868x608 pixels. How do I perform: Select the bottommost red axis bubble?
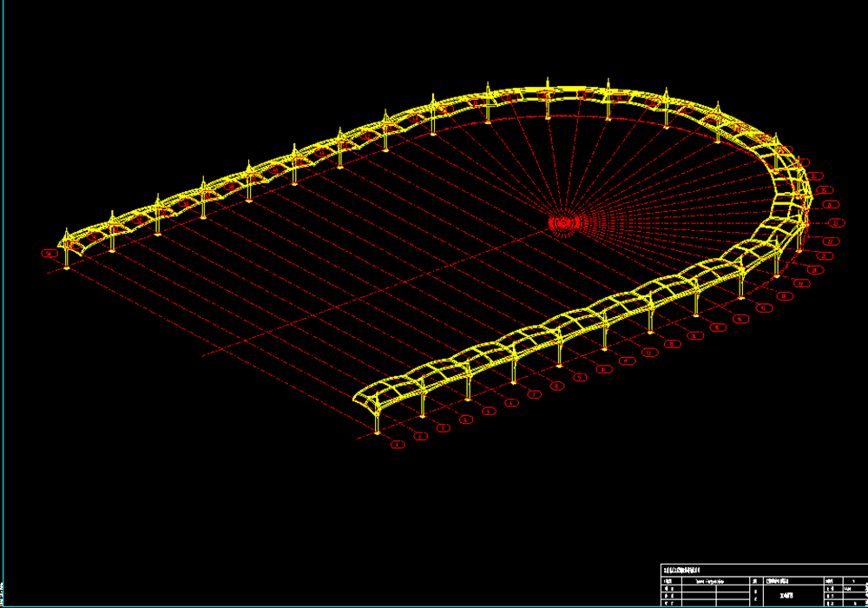[398, 445]
